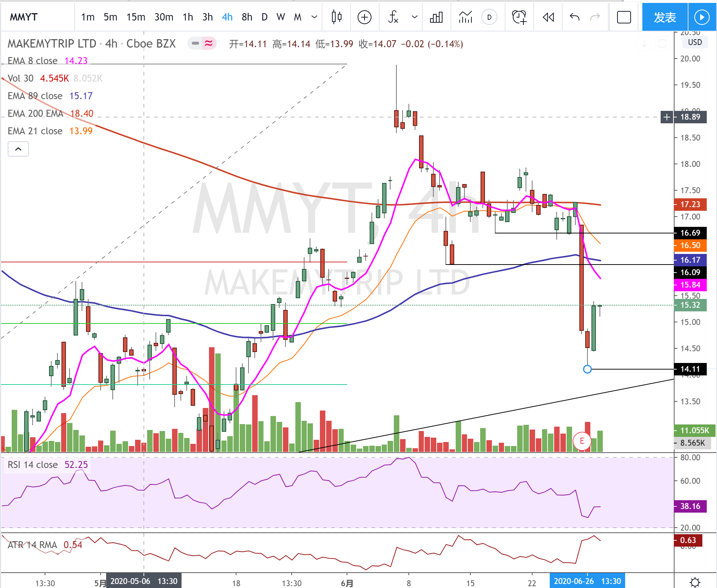
Task: Click the faded square pane icon near USD
Action: point(662,44)
